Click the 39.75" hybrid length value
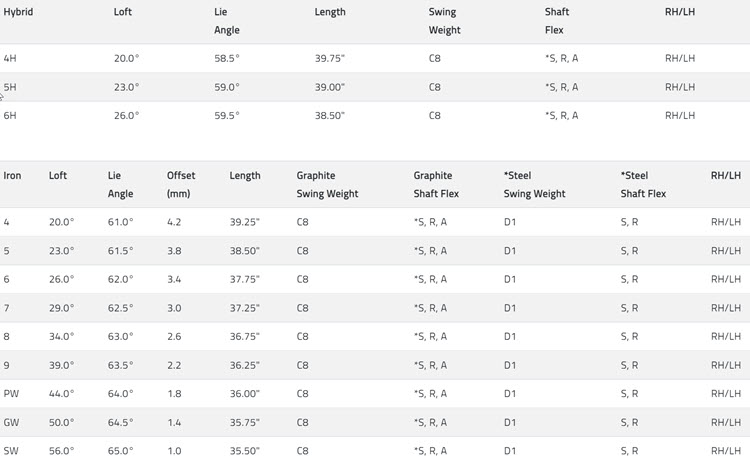The width and height of the screenshot is (750, 464). coord(330,59)
